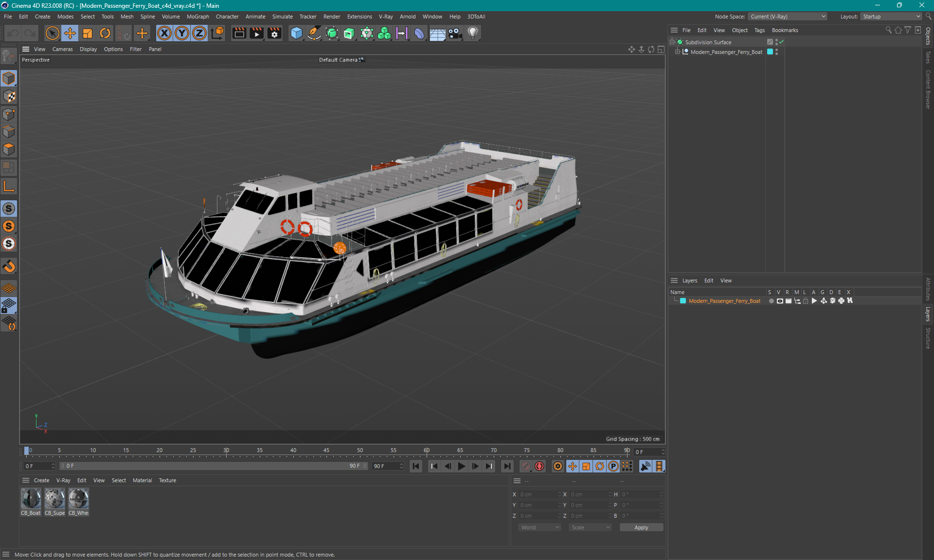Open the Object Manager Tags menu
Image resolution: width=934 pixels, height=560 pixels.
pos(759,30)
